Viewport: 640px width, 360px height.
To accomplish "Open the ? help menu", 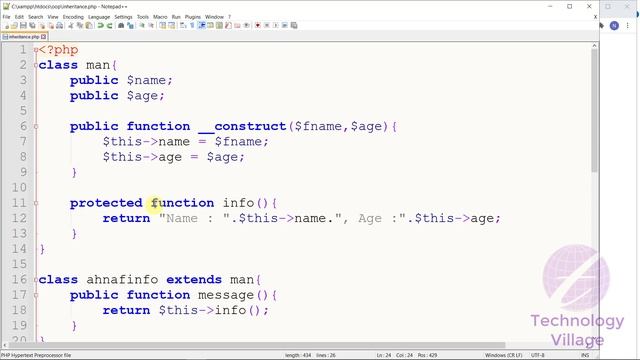I will point(229,17).
